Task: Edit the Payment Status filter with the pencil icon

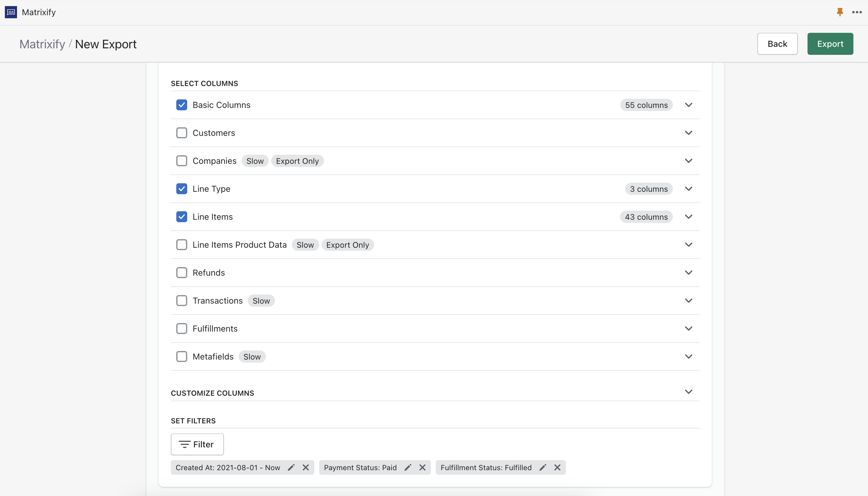Action: [x=408, y=467]
